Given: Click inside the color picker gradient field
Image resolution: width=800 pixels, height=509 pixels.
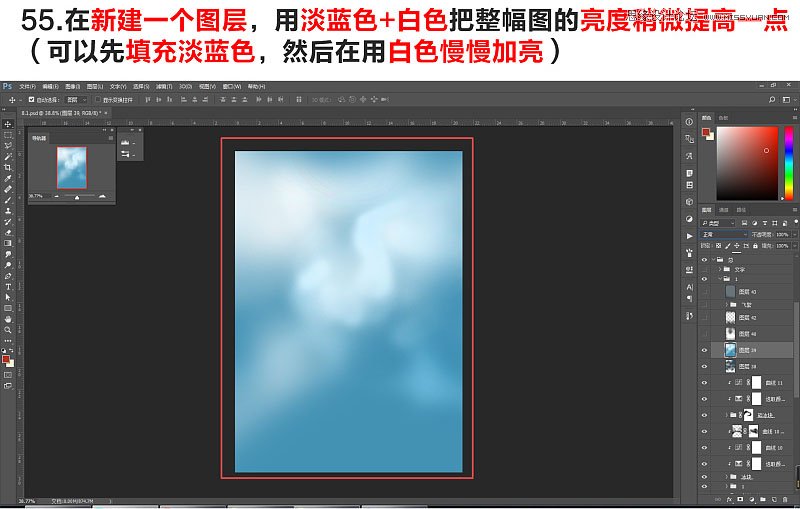Looking at the screenshot, I should [x=747, y=163].
